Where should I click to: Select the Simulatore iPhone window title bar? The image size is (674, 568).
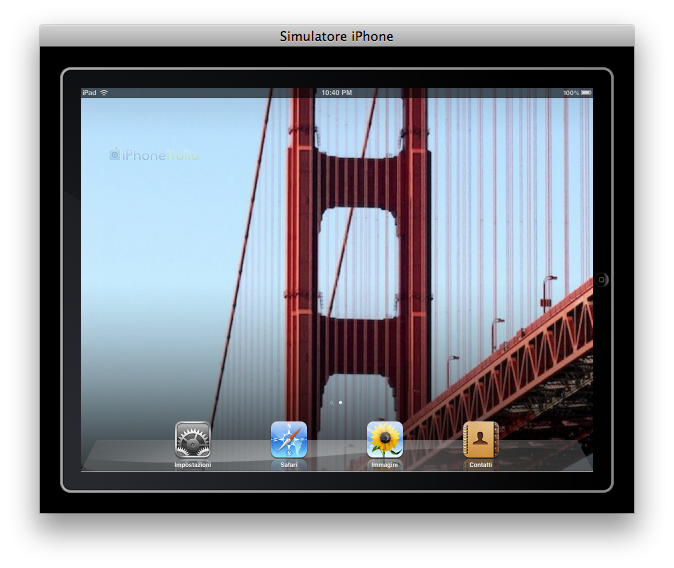337,36
